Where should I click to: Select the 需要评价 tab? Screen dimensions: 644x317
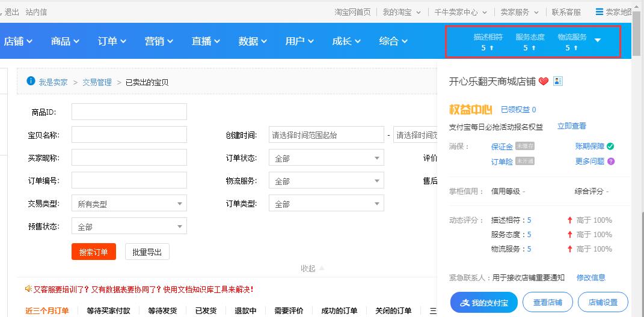click(288, 311)
